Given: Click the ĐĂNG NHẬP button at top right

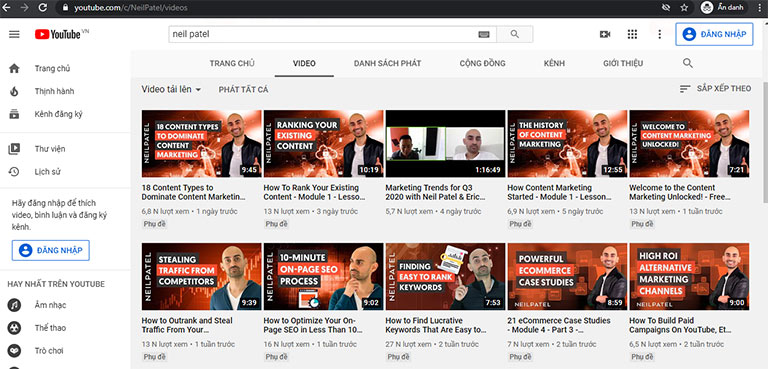Looking at the screenshot, I should point(714,34).
